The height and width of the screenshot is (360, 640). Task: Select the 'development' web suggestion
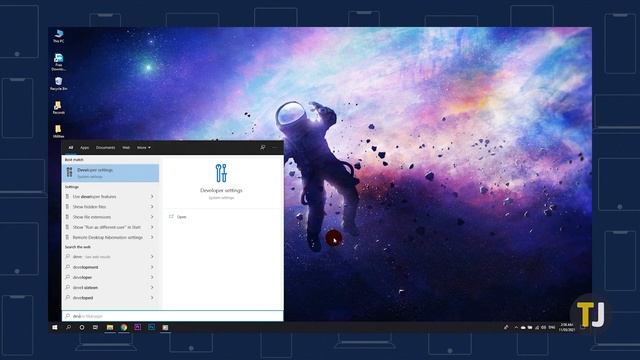tap(111, 267)
